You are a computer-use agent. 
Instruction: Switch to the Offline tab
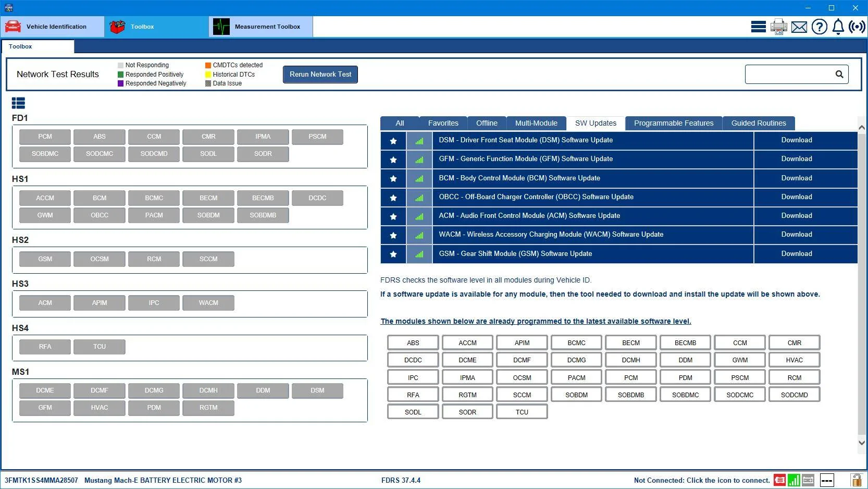pos(487,123)
